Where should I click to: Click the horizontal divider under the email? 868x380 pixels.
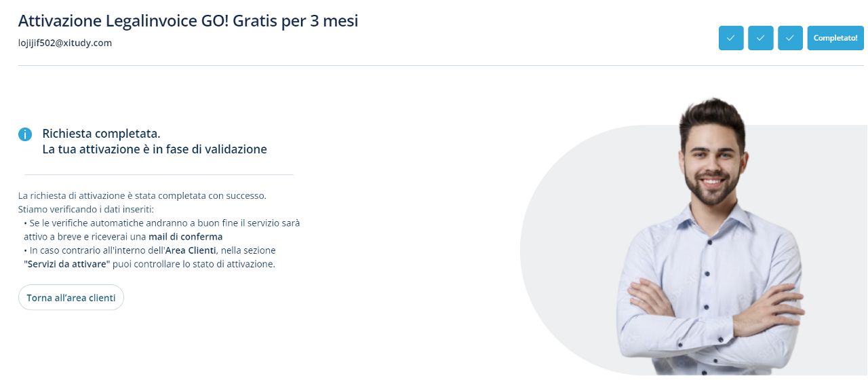[x=434, y=66]
